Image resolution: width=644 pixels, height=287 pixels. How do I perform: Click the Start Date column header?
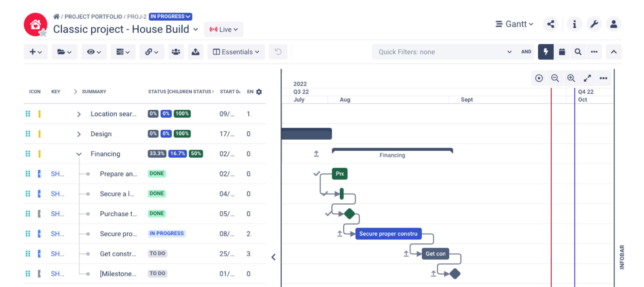230,92
